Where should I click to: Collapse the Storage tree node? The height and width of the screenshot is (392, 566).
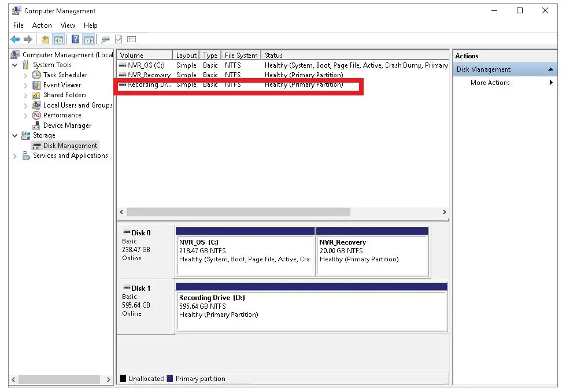tap(15, 136)
